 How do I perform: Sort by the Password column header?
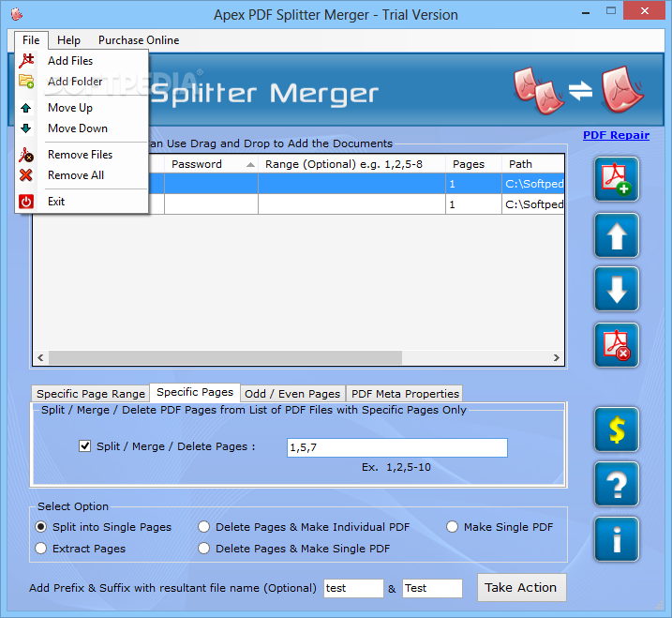point(211,164)
